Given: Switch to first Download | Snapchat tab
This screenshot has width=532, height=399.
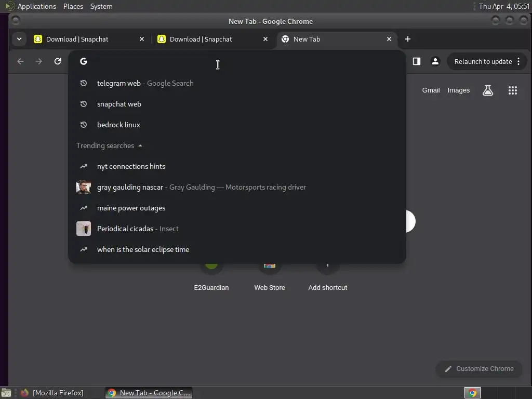Looking at the screenshot, I should [x=89, y=39].
